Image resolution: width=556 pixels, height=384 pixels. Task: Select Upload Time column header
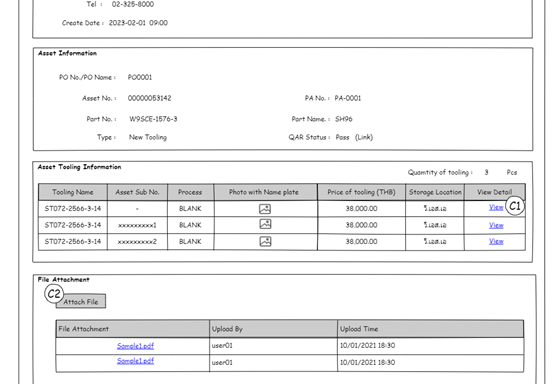430,329
